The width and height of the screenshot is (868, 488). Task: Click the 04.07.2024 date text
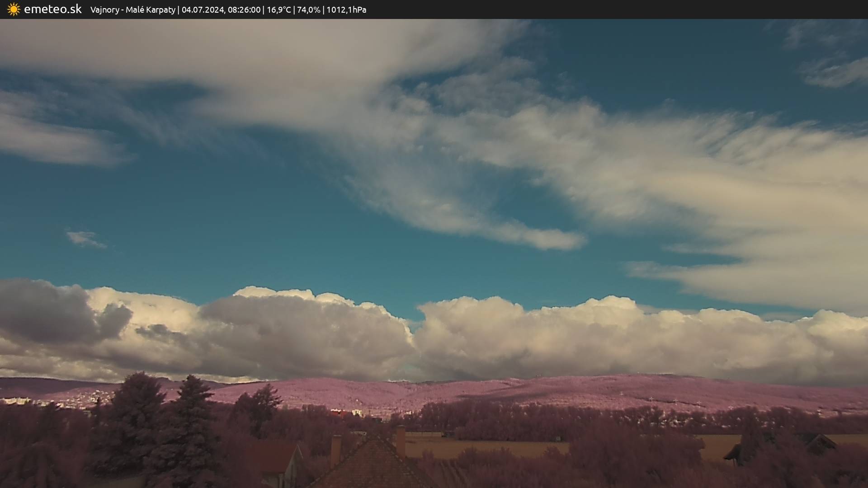pos(203,10)
